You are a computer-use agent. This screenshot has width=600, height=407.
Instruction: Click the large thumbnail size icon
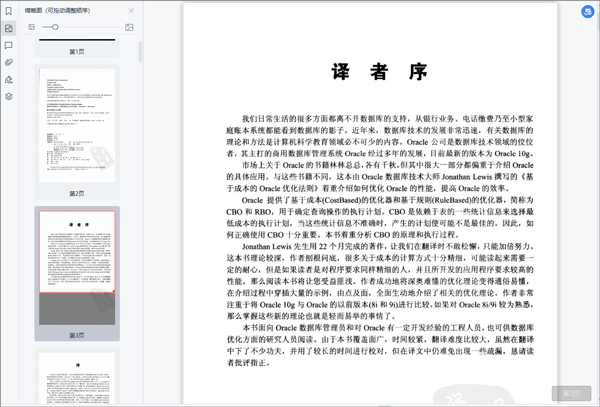tap(129, 27)
